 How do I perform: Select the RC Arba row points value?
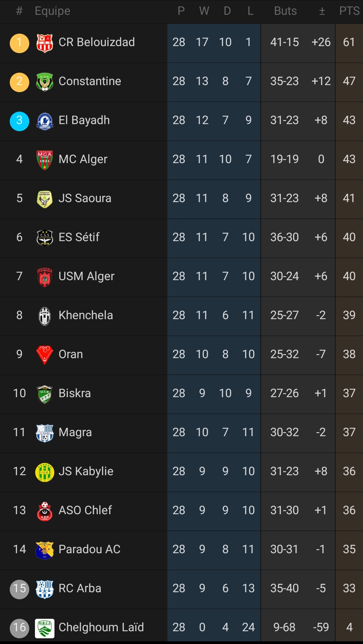click(349, 588)
